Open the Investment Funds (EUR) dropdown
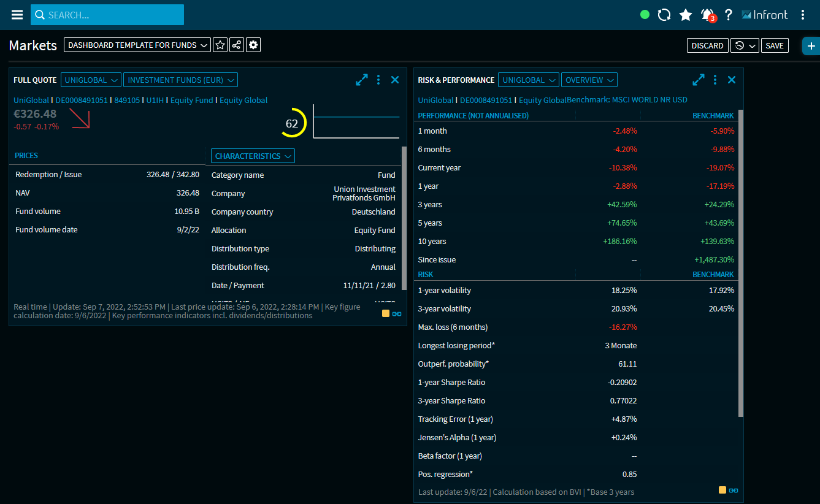Screen dimensions: 820x504 tap(180, 80)
